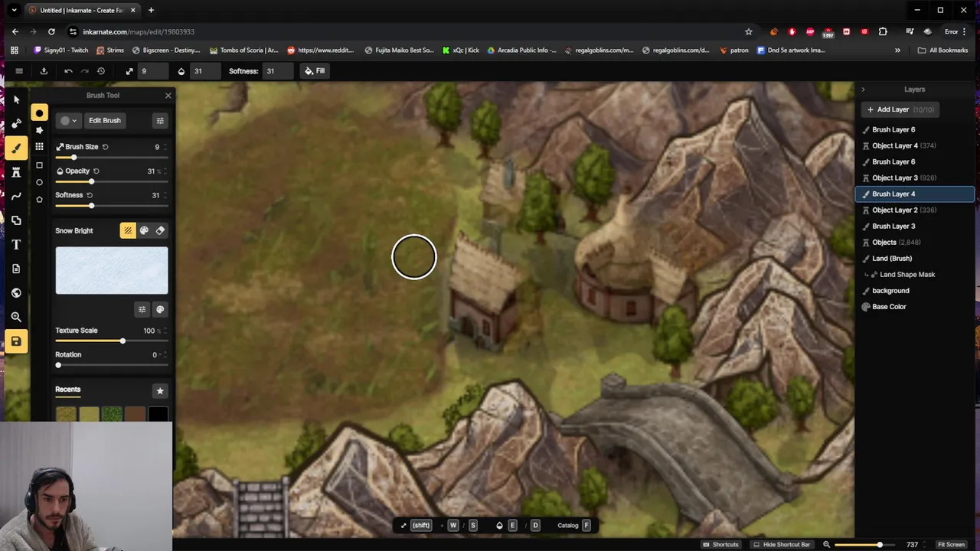Viewport: 980px width, 551px height.
Task: Pick the brown recent swatch
Action: coord(135,415)
